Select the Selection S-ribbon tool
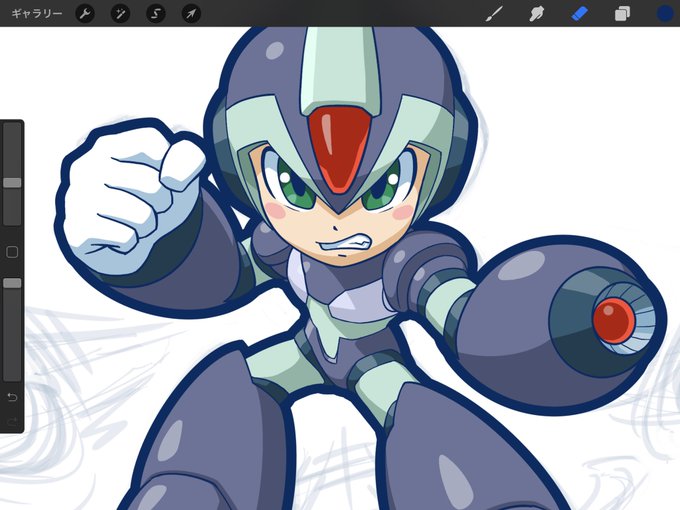Viewport: 680px width, 510px height. 156,13
